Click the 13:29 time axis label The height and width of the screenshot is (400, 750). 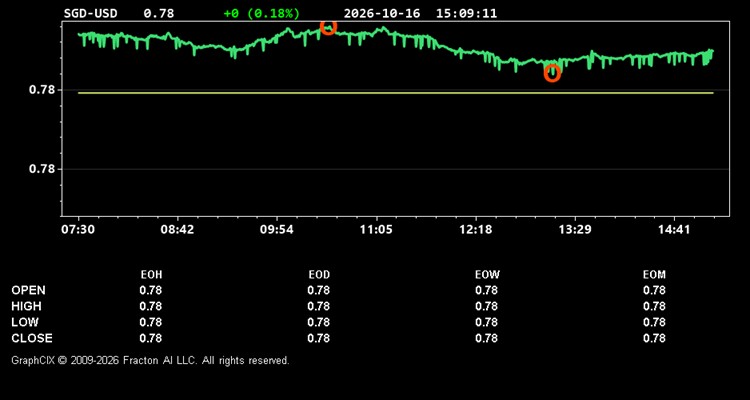coord(575,230)
